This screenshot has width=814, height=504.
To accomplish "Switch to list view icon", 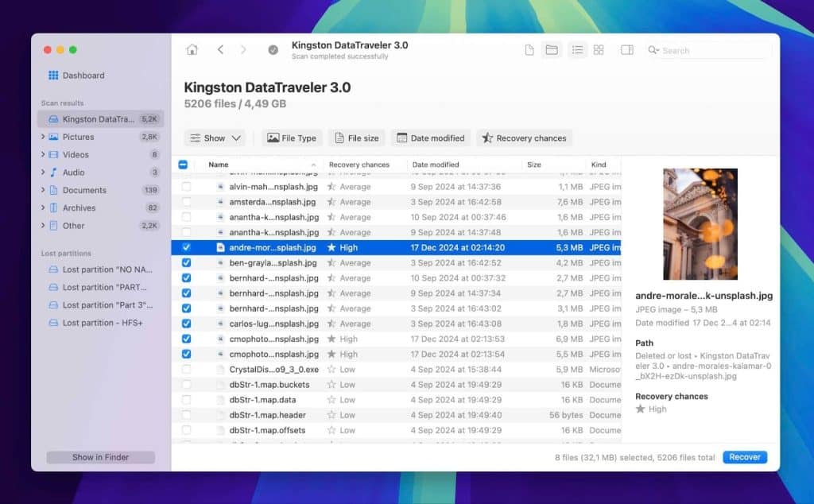I will pyautogui.click(x=577, y=50).
